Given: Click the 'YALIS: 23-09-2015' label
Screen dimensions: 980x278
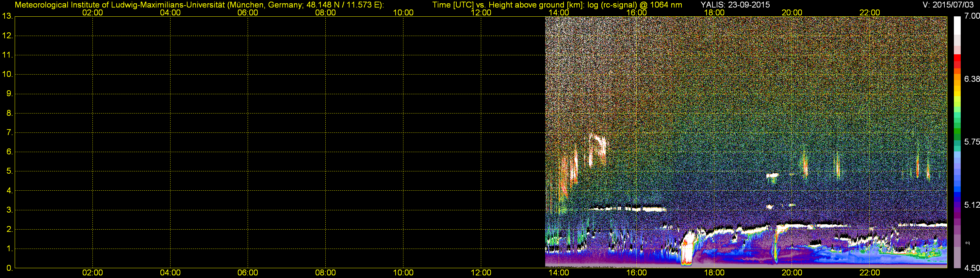Looking at the screenshot, I should tap(735, 5).
